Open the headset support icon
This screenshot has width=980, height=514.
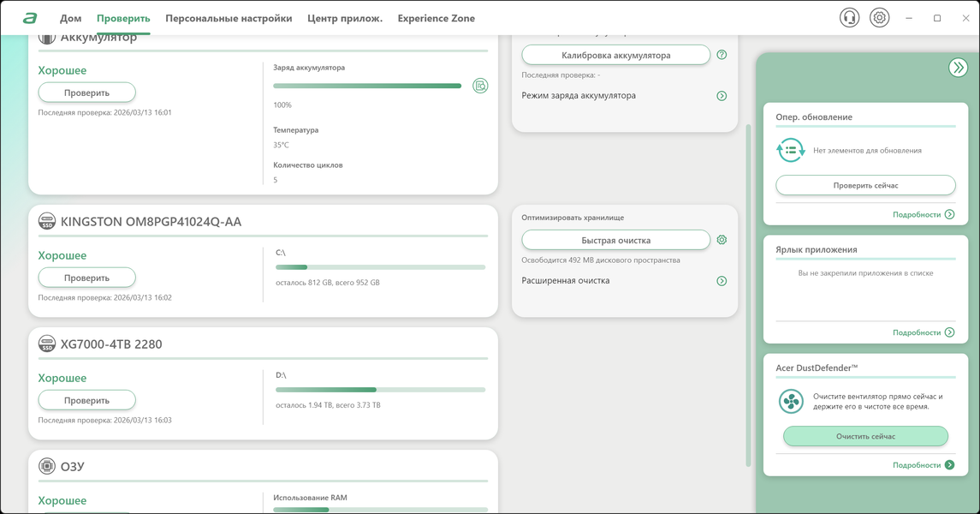click(849, 17)
